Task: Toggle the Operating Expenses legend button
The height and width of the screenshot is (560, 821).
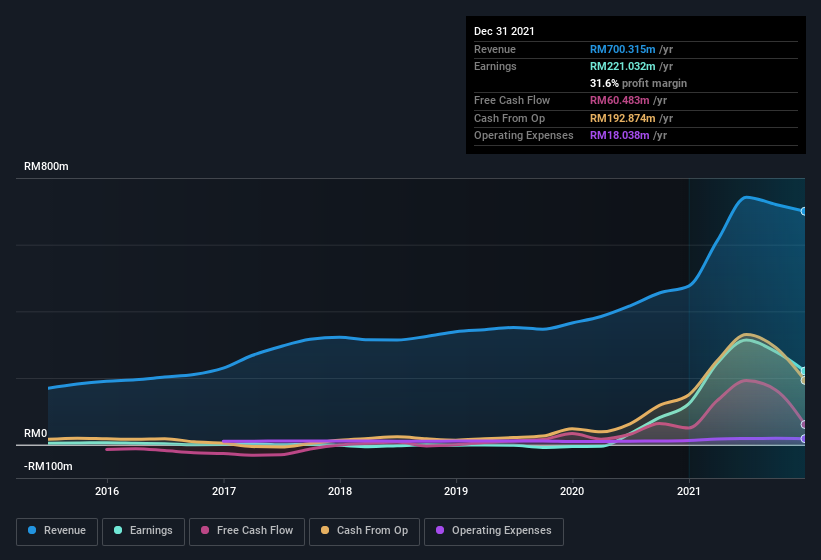Action: [x=493, y=531]
